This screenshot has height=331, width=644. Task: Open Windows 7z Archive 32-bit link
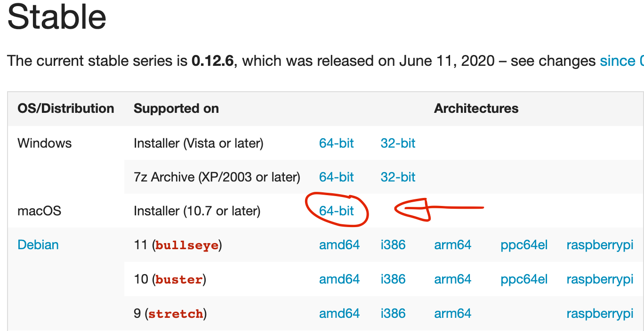point(398,177)
